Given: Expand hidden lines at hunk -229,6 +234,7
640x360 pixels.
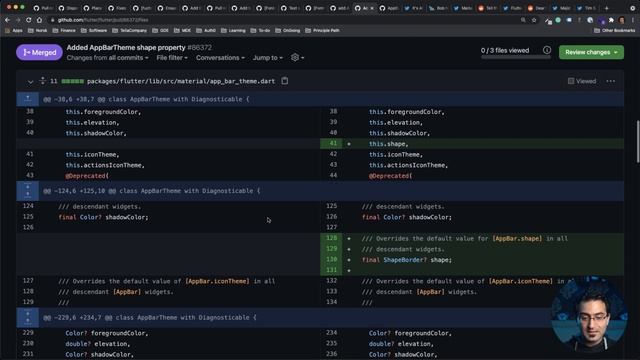Looking at the screenshot, I should coord(27,317).
